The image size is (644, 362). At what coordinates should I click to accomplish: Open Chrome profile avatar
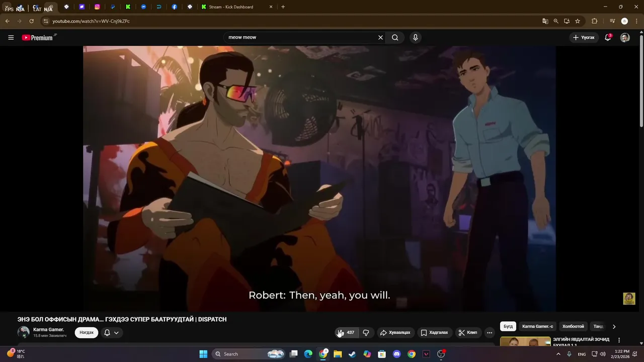pos(624,21)
